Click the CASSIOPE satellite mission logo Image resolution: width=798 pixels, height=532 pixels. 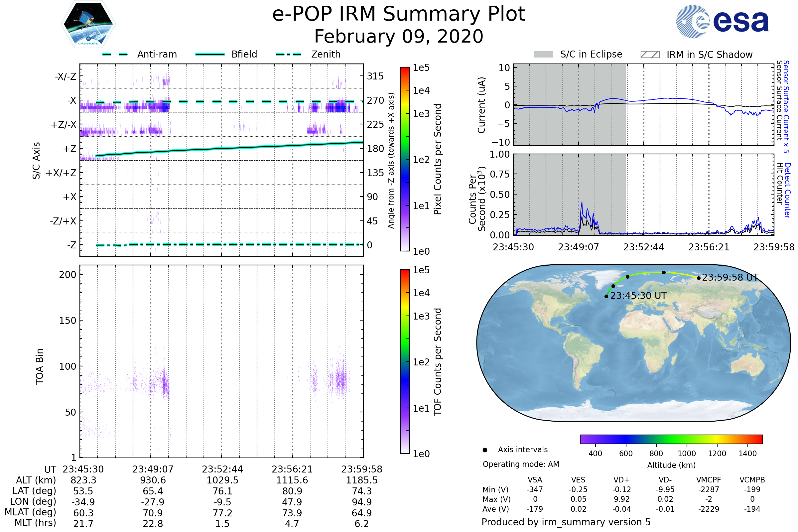point(88,24)
